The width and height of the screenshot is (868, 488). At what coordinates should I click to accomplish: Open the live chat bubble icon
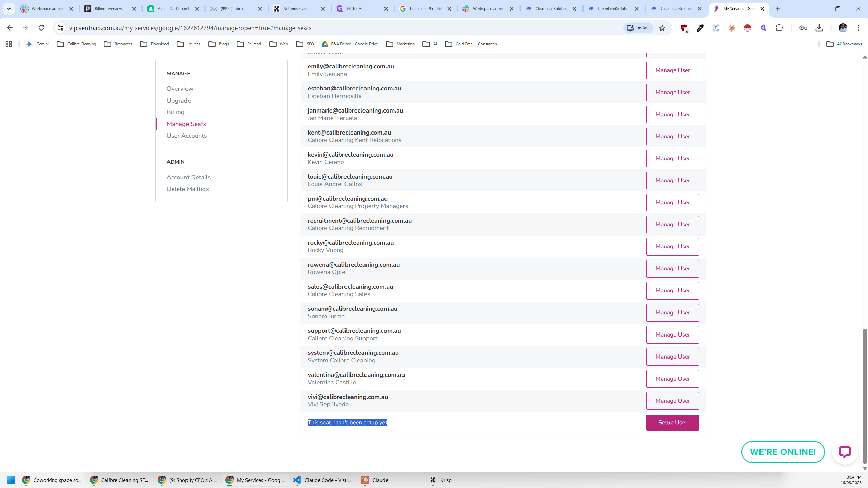coord(845,451)
